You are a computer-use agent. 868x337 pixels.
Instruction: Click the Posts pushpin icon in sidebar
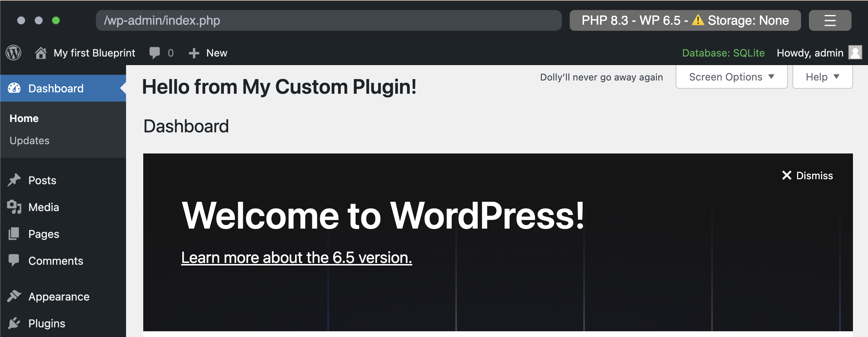click(x=14, y=180)
